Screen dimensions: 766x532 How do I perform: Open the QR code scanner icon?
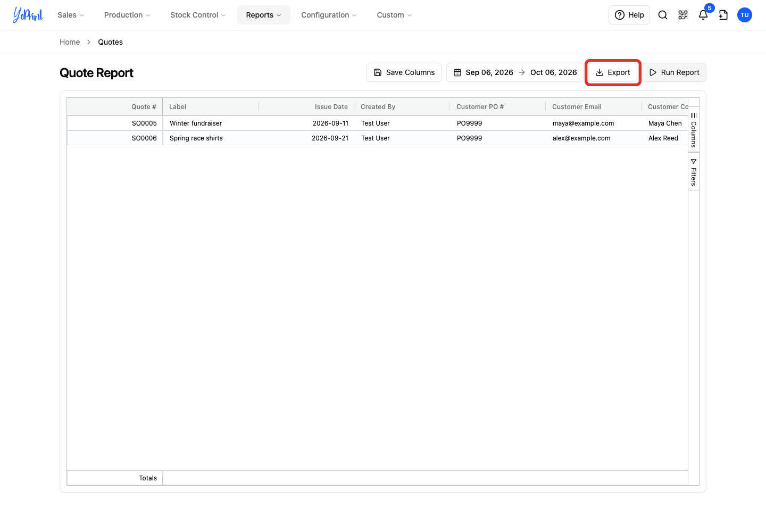[683, 15]
